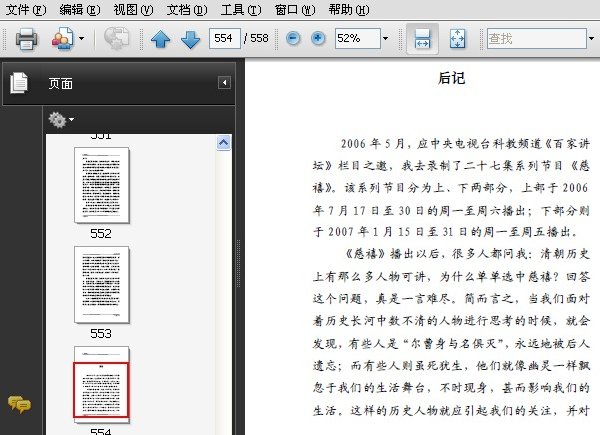Open the 窗口(W) menu
The image size is (600, 435).
pos(295,10)
